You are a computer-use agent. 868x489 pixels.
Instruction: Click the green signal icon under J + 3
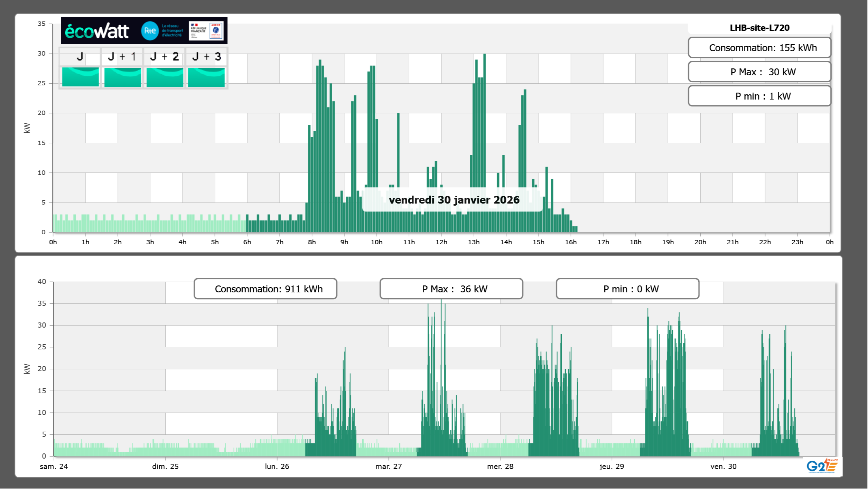coord(206,77)
